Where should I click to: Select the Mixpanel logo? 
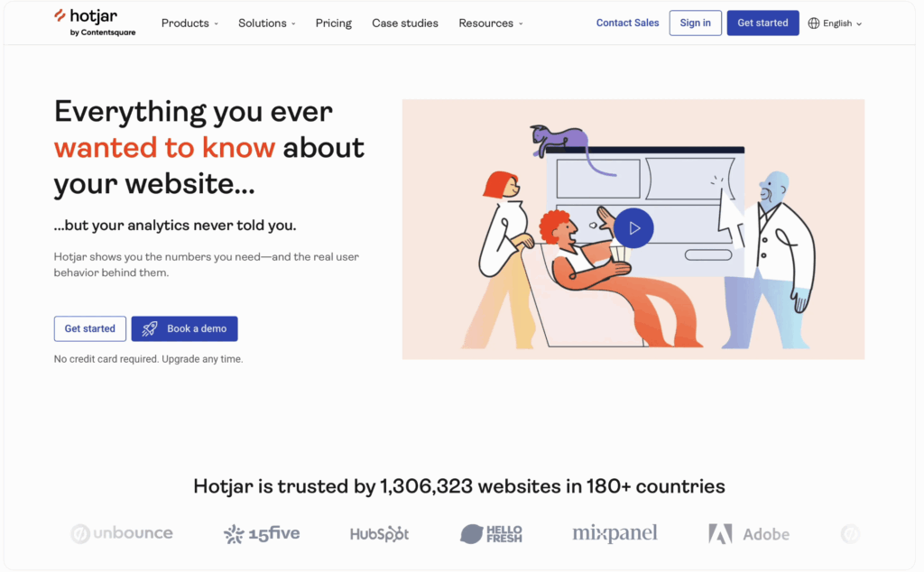click(614, 533)
